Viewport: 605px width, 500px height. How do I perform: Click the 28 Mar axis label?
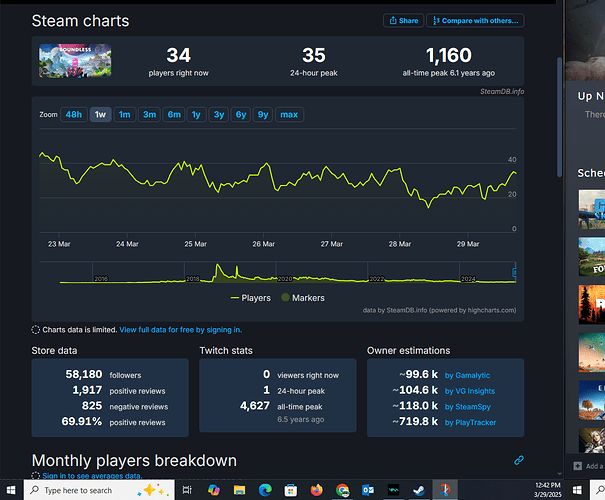pos(400,244)
